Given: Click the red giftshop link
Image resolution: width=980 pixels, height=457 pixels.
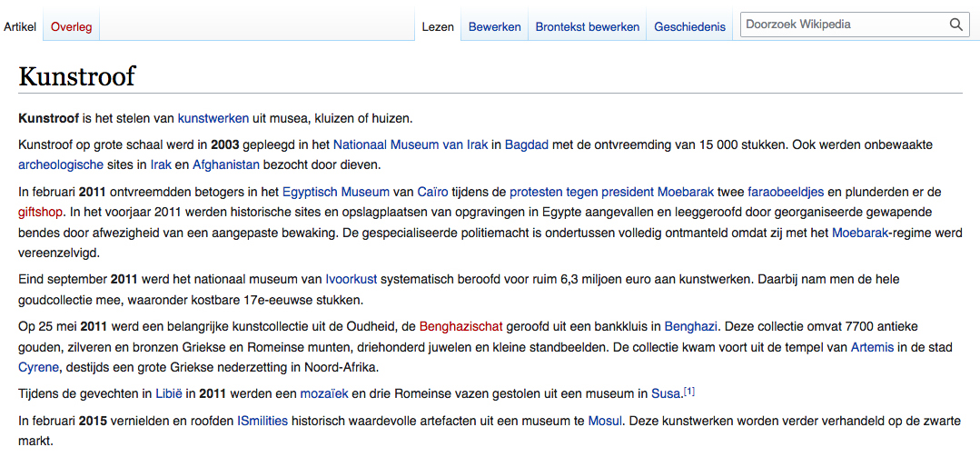Looking at the screenshot, I should (x=39, y=212).
